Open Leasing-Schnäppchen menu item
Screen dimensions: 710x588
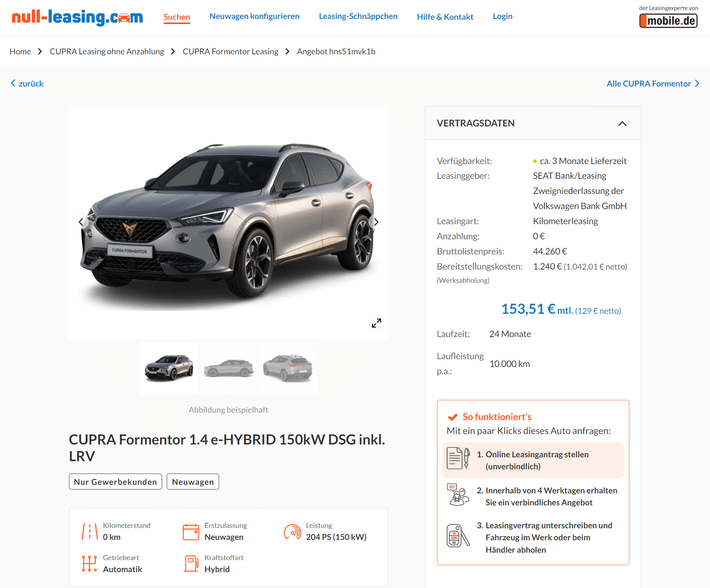pos(358,16)
